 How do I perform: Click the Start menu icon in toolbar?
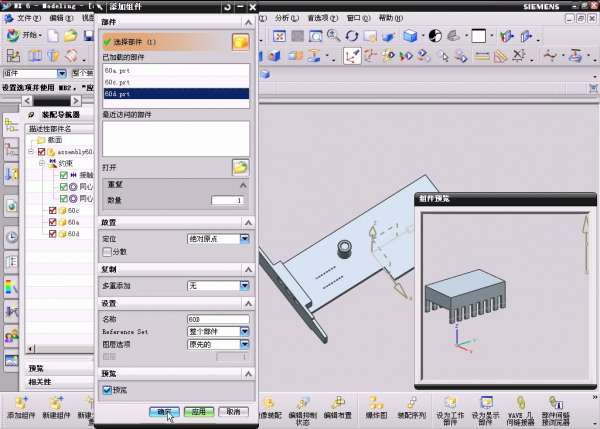tap(30, 35)
